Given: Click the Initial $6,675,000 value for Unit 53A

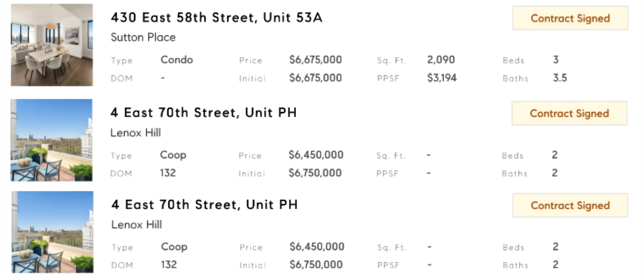Looking at the screenshot, I should [x=316, y=78].
